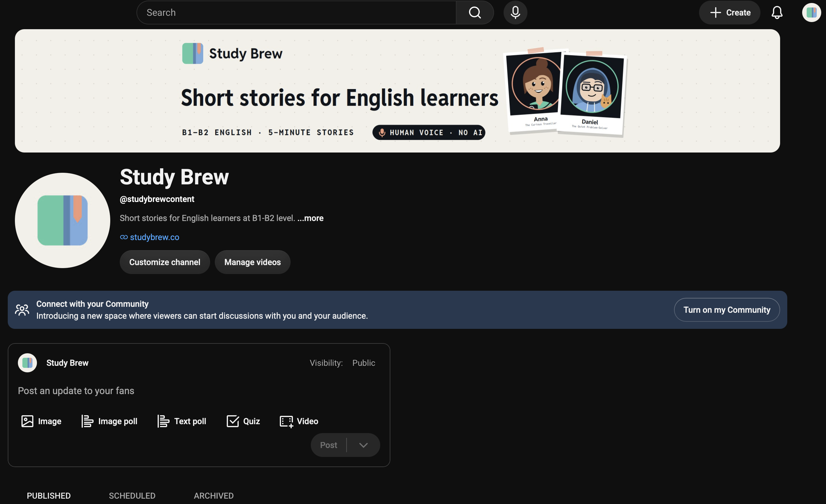Open the studybrew.co link
Screen dimensions: 826x504
pyautogui.click(x=155, y=237)
